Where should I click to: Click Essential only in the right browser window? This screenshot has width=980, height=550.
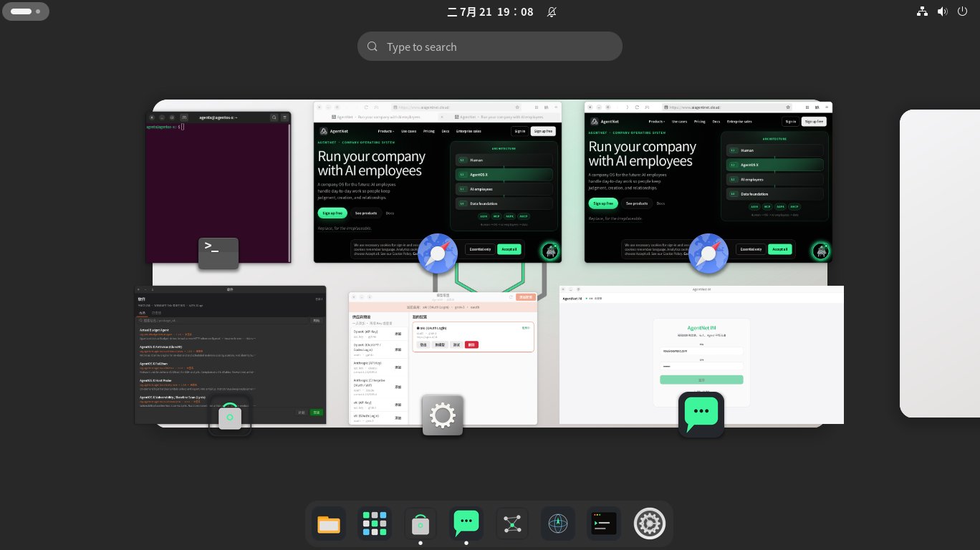click(750, 249)
